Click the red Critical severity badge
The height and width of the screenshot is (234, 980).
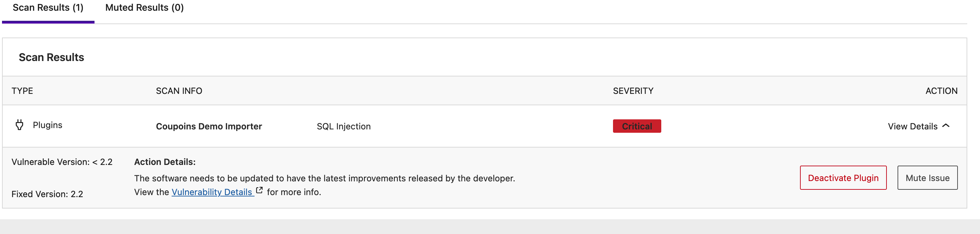(x=636, y=126)
